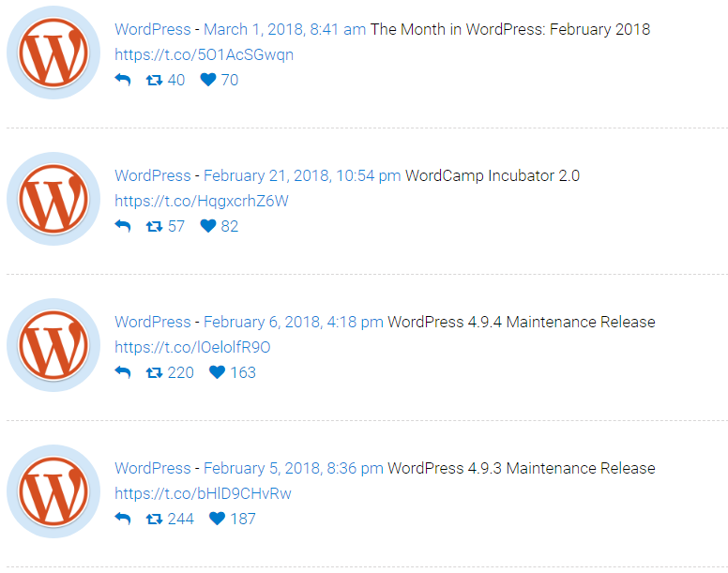Click the February 21, 2018, 10:54 pm timestamp

[x=302, y=175]
